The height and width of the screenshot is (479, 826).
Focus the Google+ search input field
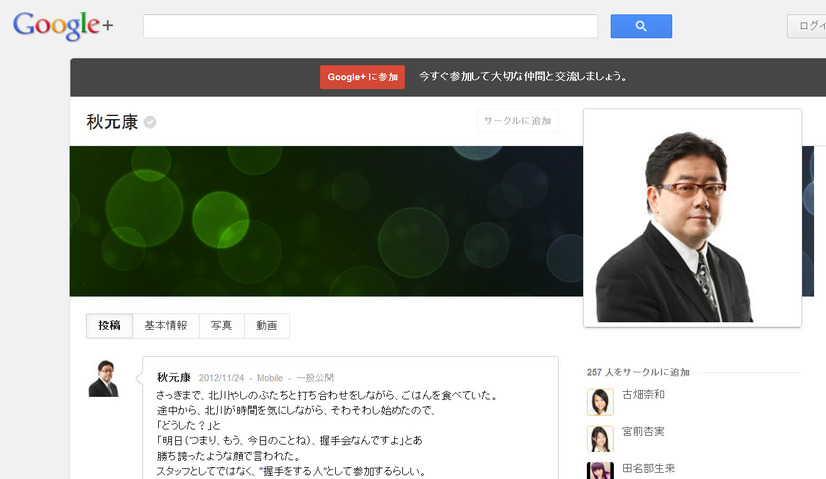[370, 26]
